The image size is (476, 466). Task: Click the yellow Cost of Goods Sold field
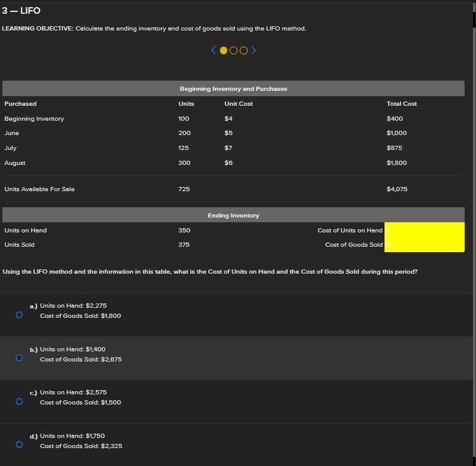[425, 245]
